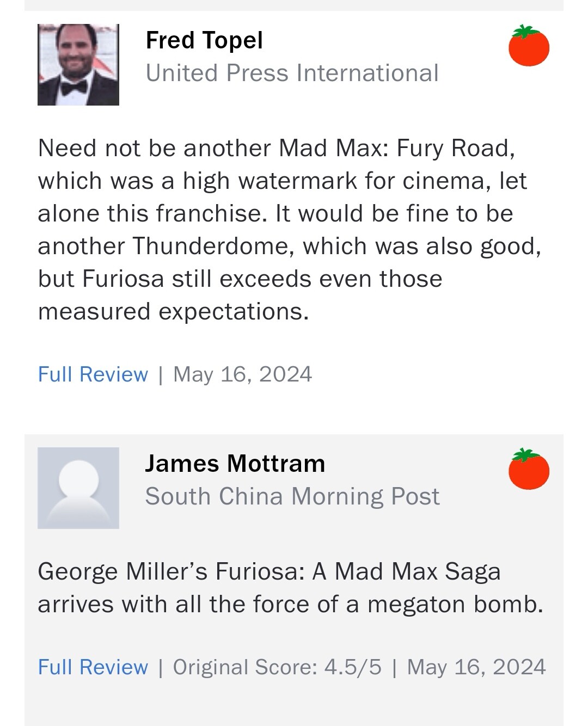Click the date on James Mottram's review
The width and height of the screenshot is (588, 726).
476,667
